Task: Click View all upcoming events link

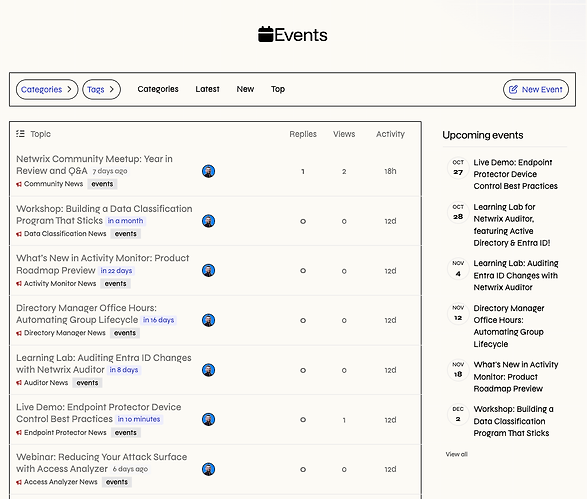Action: tap(456, 454)
